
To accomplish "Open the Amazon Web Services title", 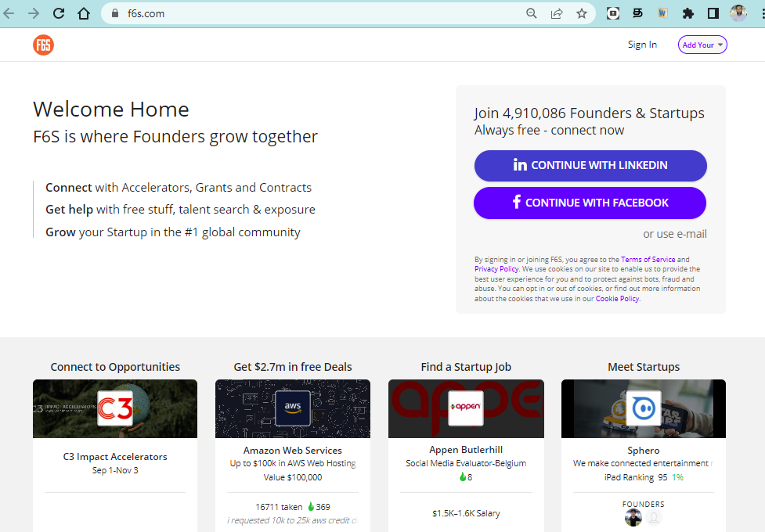I will click(293, 451).
